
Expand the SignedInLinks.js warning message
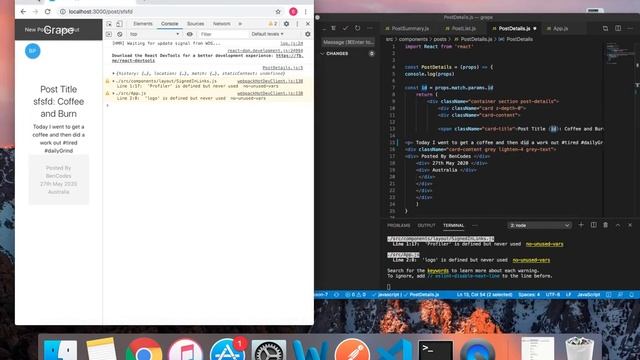(113, 81)
